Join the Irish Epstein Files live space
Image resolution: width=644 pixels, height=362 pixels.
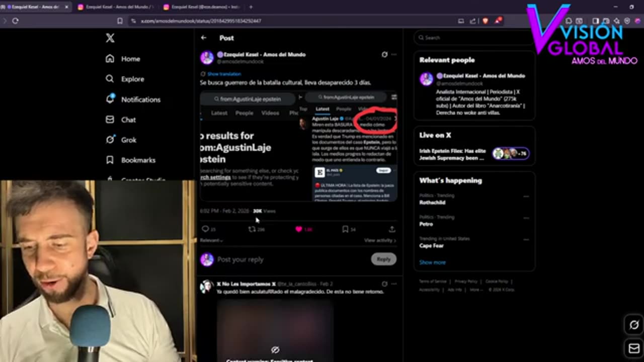[x=452, y=154]
